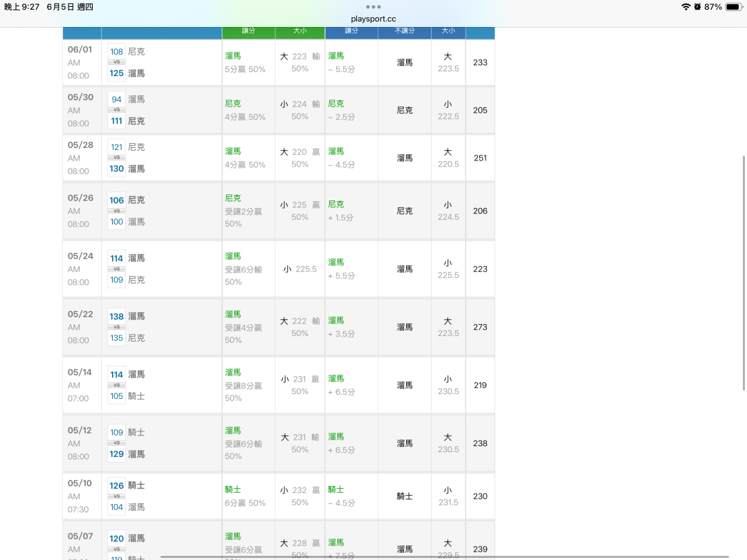Viewport: 747px width, 560px height.
Task: Click 大 220 贏 over-under cell
Action: click(299, 158)
